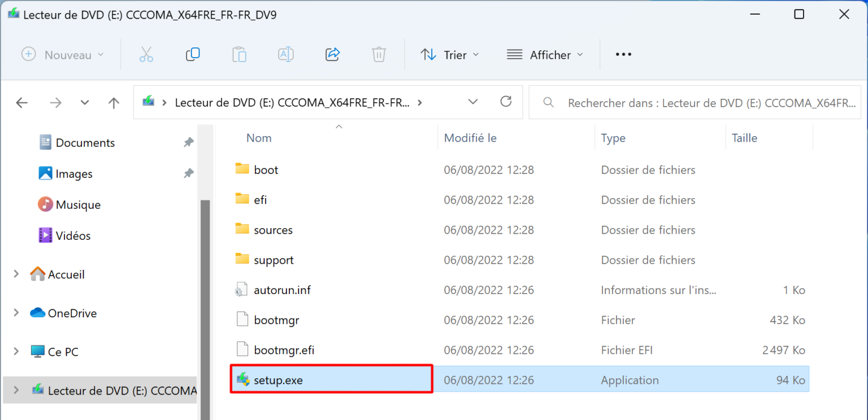
Task: Click the Delete trash icon
Action: (379, 54)
